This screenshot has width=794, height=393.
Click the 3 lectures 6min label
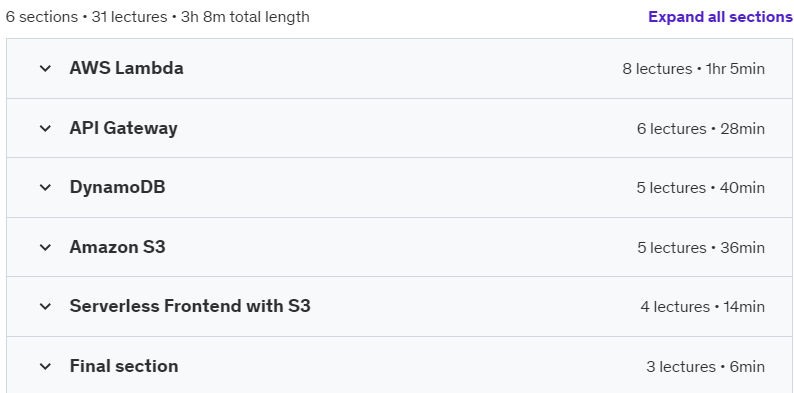click(x=705, y=367)
